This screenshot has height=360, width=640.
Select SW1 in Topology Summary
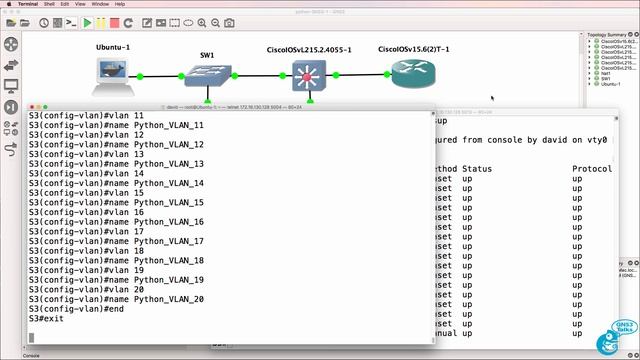pyautogui.click(x=606, y=79)
